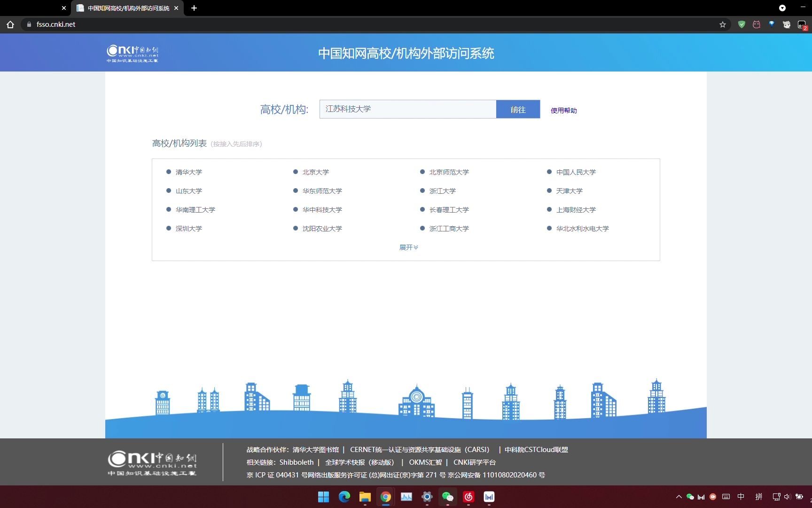Viewport: 812px width, 508px height.
Task: Go to 浙江工商大学 entry
Action: pyautogui.click(x=449, y=229)
